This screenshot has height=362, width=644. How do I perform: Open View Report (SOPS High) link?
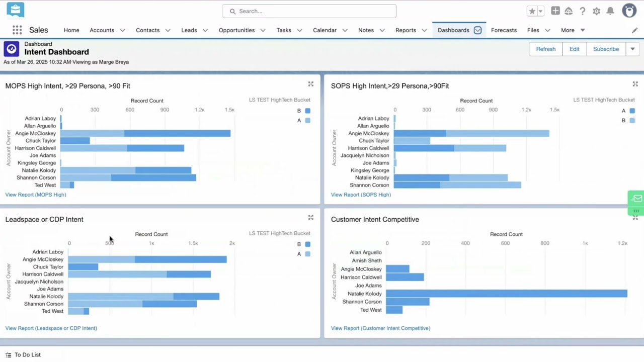(x=361, y=195)
